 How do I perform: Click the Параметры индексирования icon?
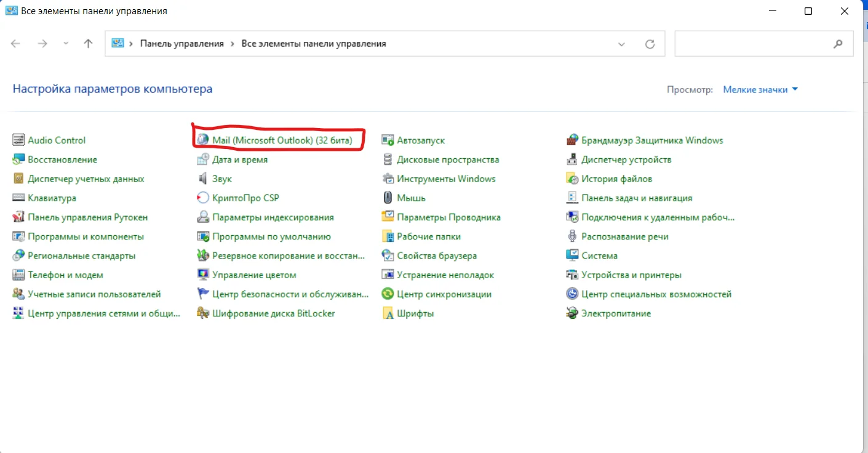click(203, 217)
